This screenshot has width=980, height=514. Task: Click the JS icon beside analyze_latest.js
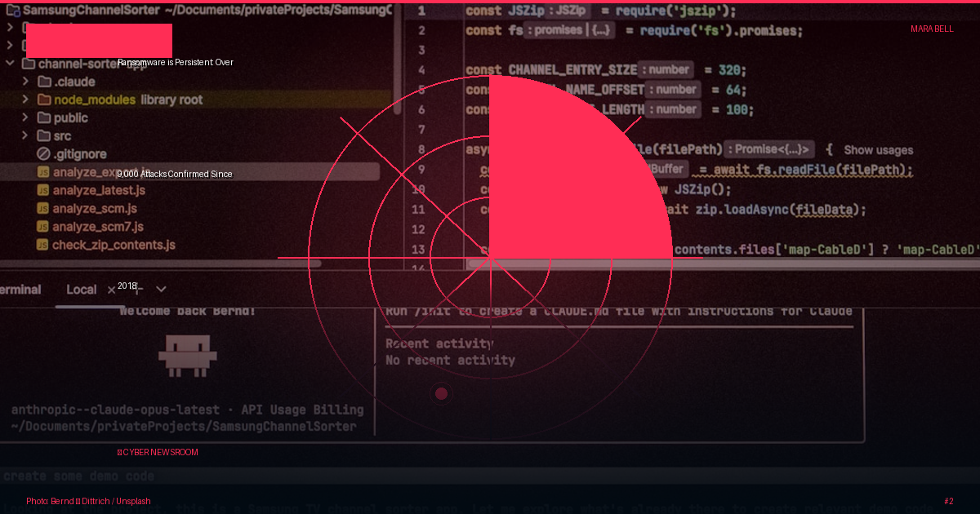pos(43,190)
